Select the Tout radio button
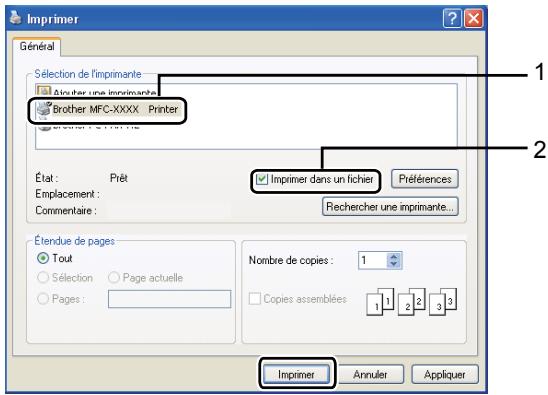Image resolution: width=548 pixels, height=395 pixels. coord(43,258)
